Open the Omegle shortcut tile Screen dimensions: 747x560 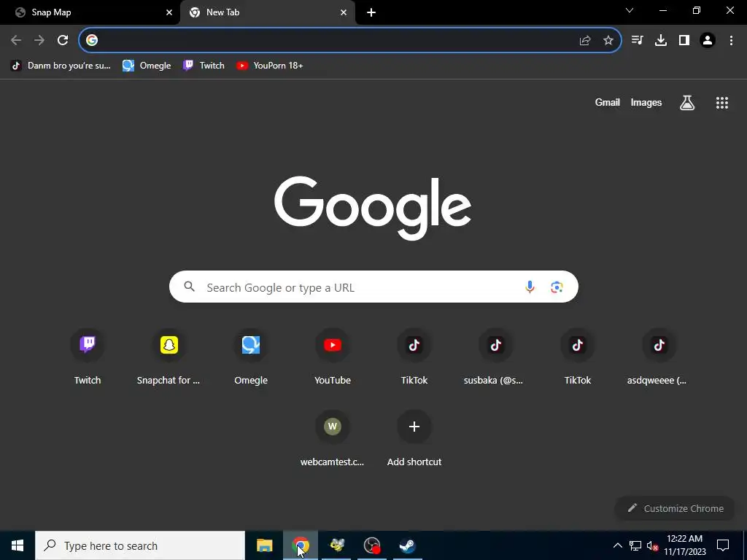point(251,357)
